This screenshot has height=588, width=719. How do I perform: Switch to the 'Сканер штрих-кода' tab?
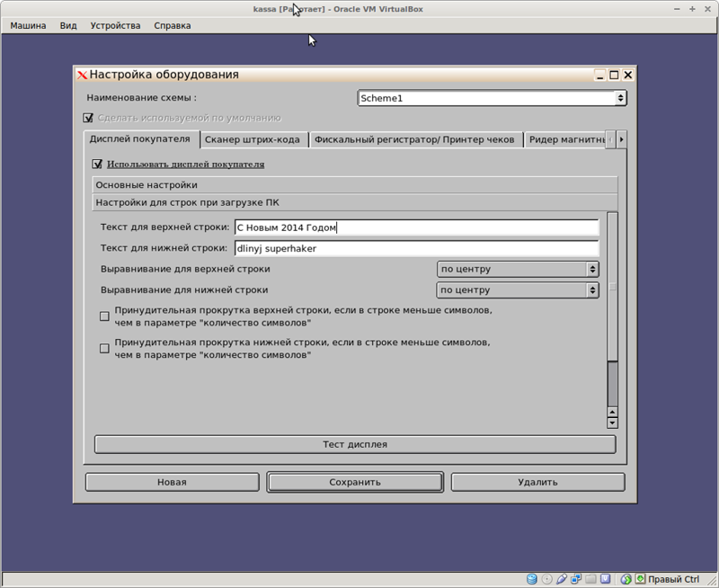pyautogui.click(x=253, y=139)
